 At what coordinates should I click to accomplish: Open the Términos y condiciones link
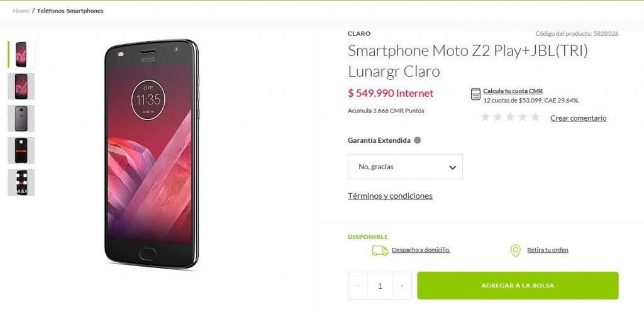point(390,196)
